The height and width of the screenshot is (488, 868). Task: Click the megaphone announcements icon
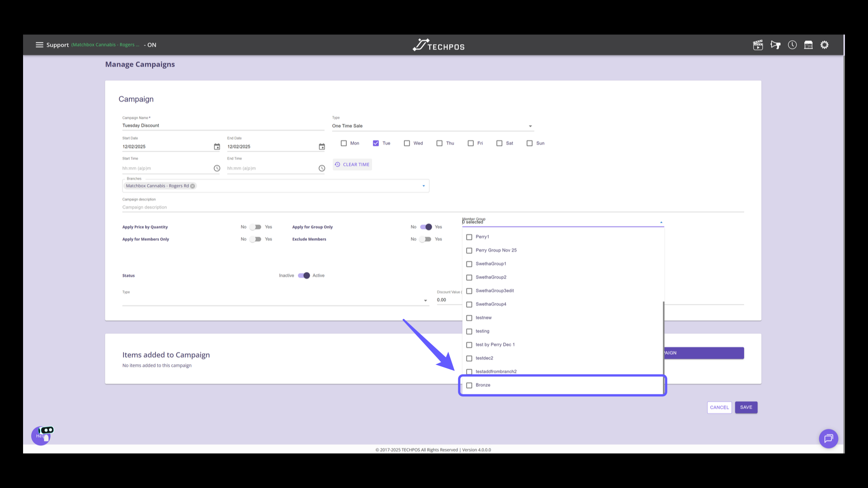point(775,45)
